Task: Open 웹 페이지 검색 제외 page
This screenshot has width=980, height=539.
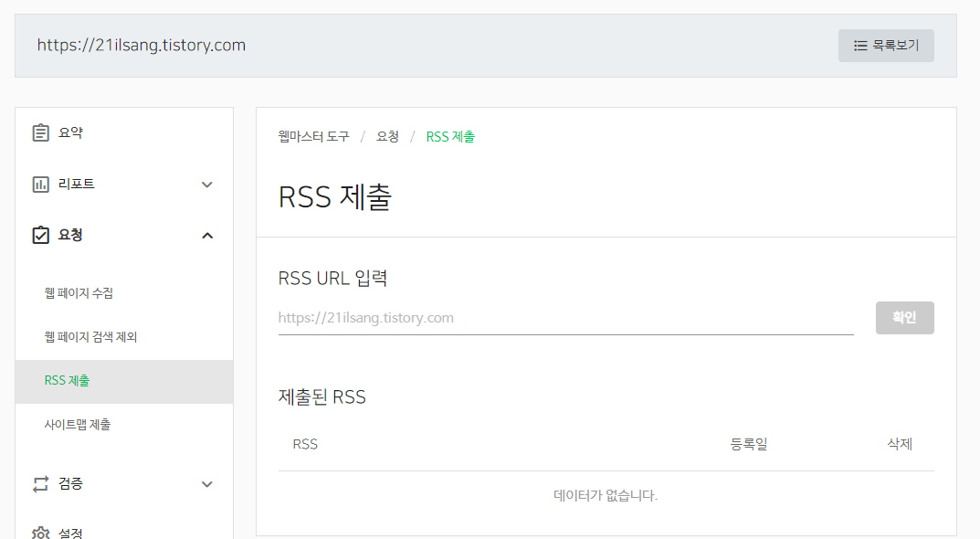Action: 90,336
